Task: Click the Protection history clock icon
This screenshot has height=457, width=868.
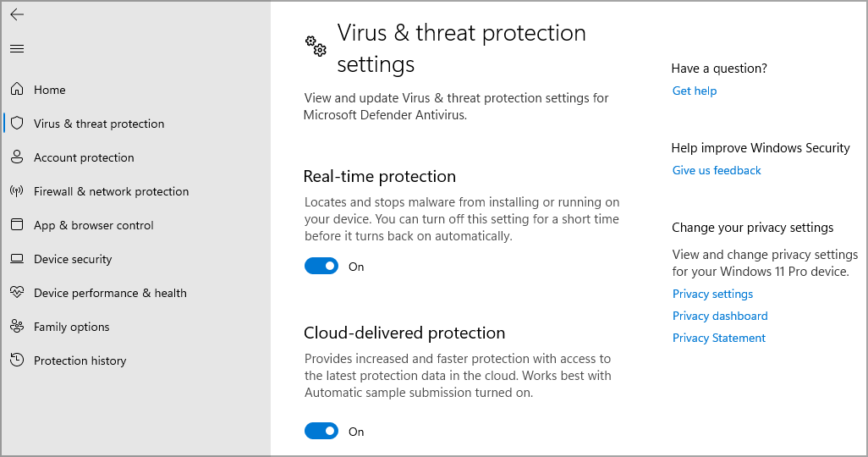Action: (x=17, y=361)
